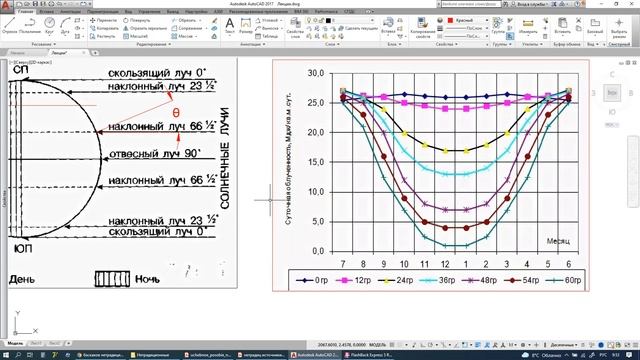Select the Полилиния tool
Screen dimensions: 640x360
pyautogui.click(x=30, y=25)
